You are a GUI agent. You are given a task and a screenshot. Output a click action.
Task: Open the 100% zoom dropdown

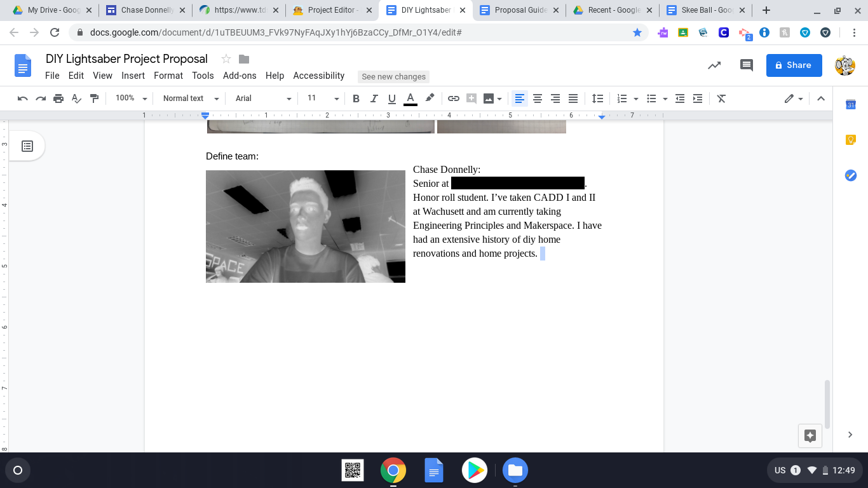click(x=131, y=98)
